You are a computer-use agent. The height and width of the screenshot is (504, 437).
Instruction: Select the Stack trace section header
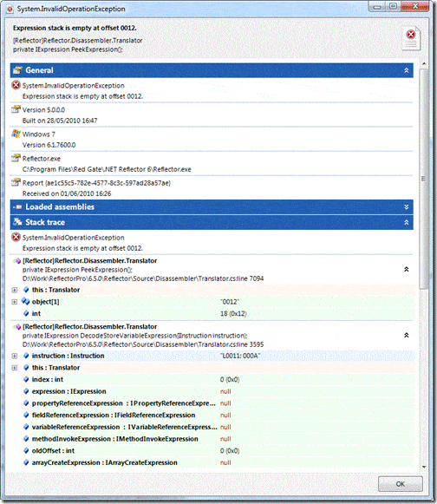pos(212,222)
